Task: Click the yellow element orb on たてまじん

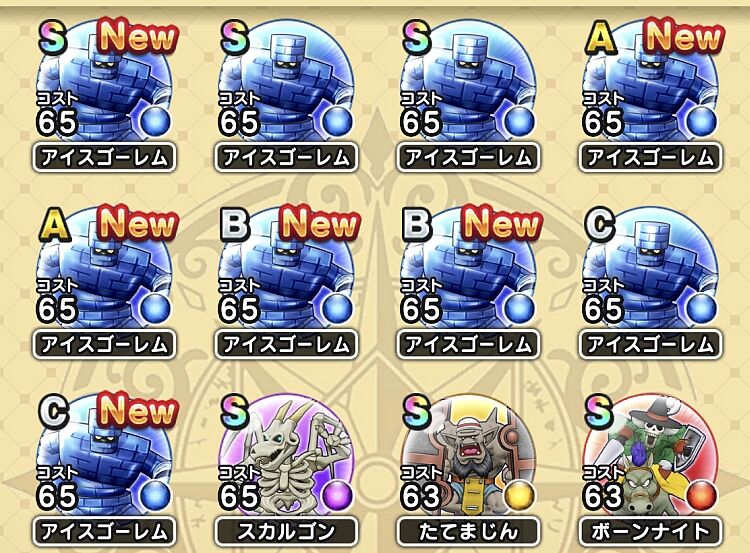Action: (519, 496)
